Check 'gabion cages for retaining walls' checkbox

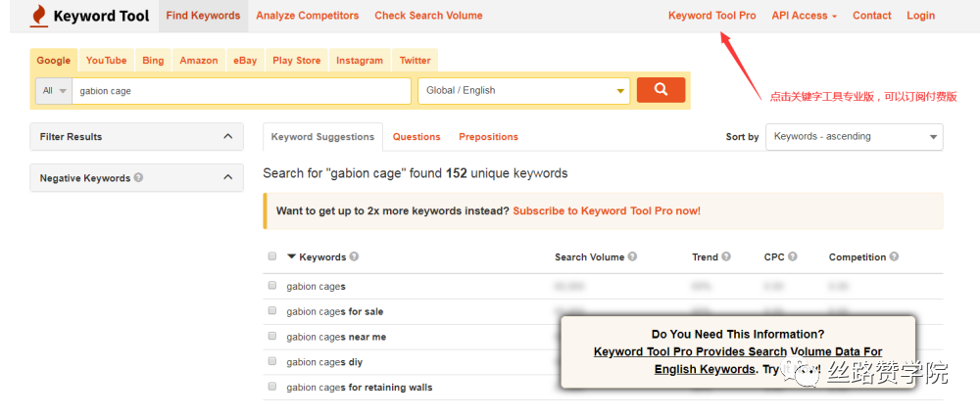coord(271,387)
